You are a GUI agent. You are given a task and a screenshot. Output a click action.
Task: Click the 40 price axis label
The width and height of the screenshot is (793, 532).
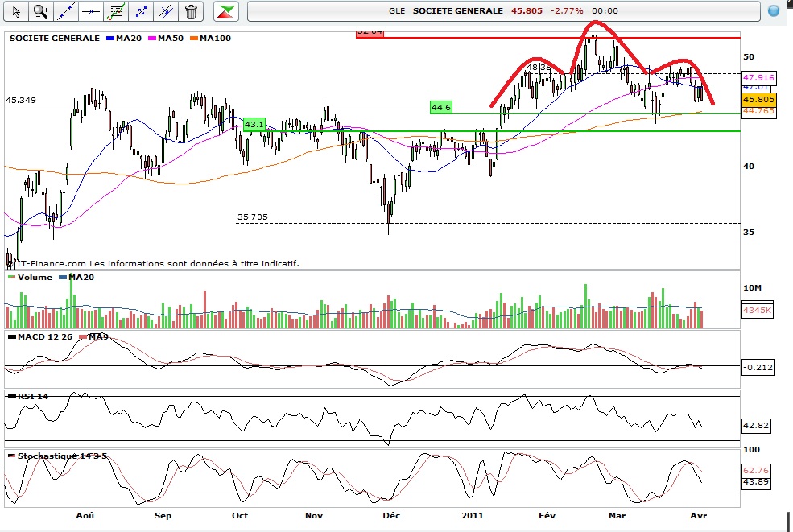point(749,167)
